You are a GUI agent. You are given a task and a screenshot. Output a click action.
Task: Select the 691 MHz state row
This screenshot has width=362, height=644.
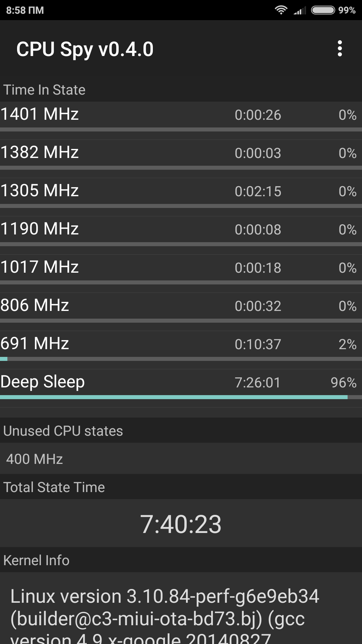point(181,344)
